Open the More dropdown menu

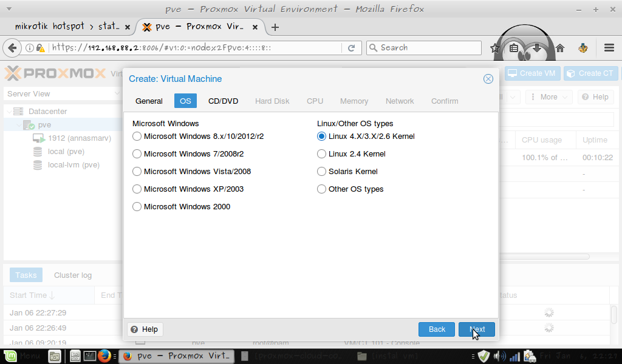pyautogui.click(x=549, y=97)
